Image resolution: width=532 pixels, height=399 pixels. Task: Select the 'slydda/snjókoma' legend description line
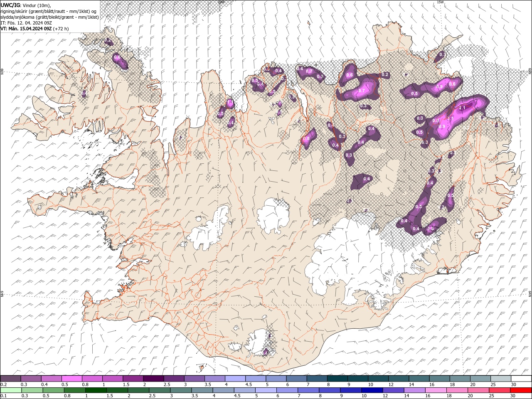[x=49, y=17]
